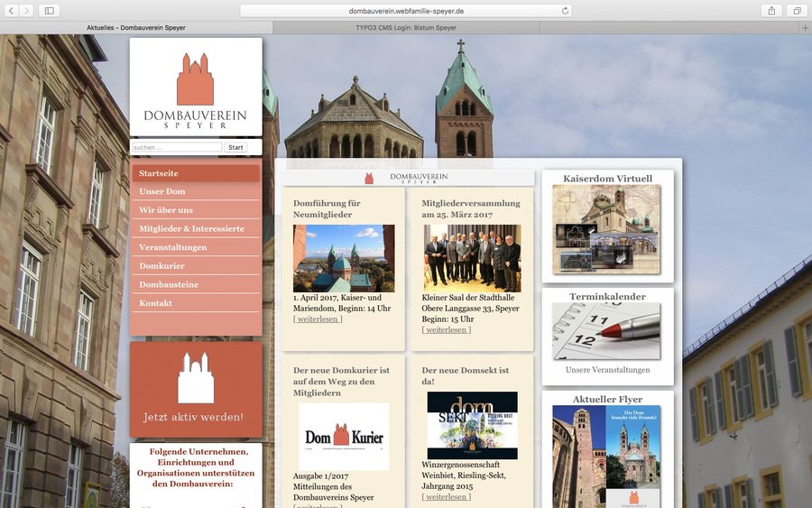Show all tabs overview
812x508 pixels.
click(x=797, y=11)
